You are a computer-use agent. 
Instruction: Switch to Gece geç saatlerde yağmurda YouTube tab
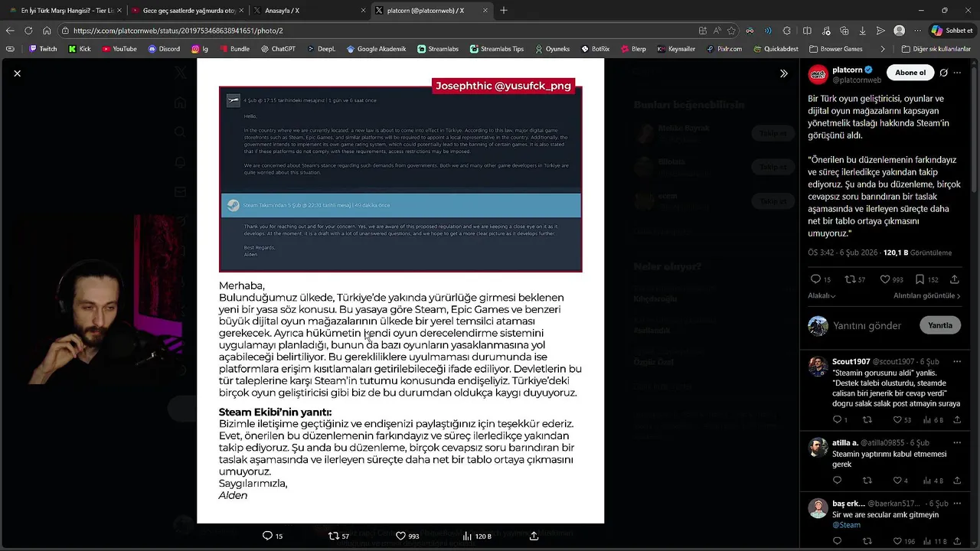click(187, 11)
